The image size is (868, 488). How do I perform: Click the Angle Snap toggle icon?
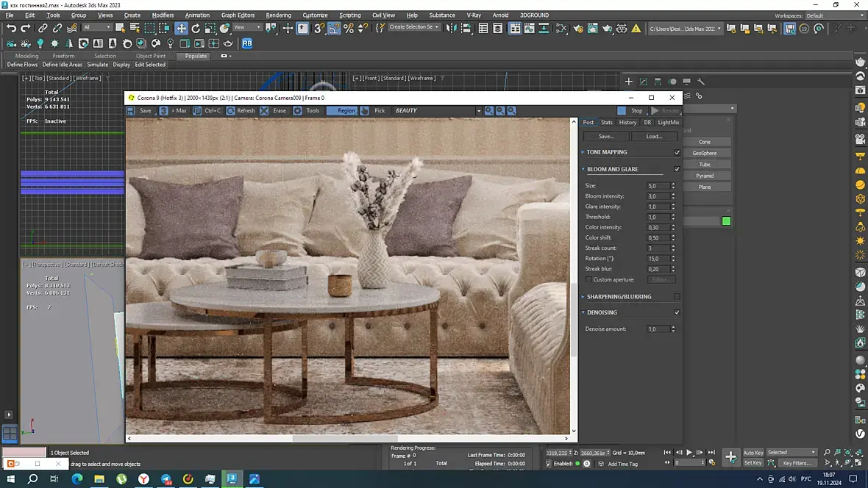tap(334, 28)
